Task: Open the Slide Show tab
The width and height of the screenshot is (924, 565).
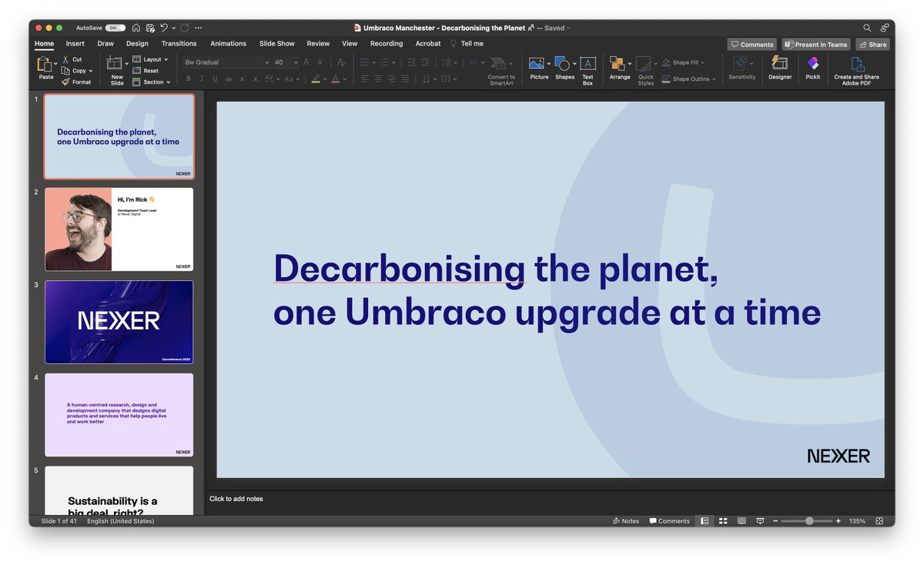Action: [277, 44]
